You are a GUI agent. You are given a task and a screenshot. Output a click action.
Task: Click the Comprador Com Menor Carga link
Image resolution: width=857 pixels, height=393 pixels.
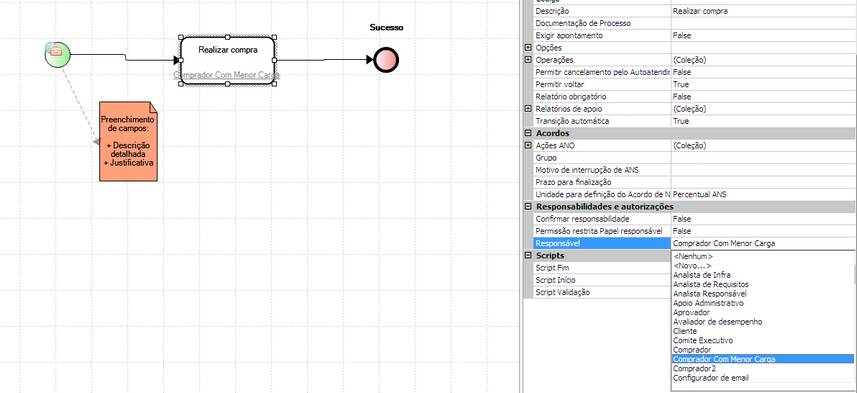[x=227, y=75]
